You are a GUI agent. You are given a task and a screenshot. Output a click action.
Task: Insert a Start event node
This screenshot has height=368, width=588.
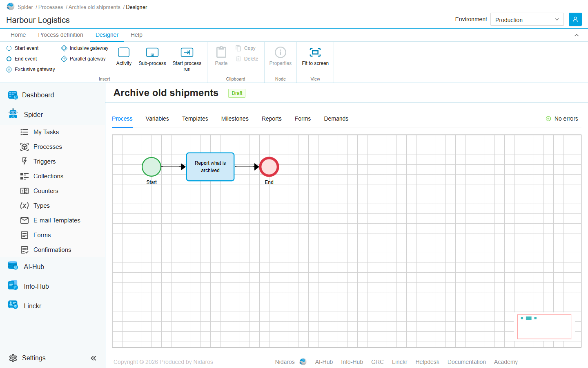(x=22, y=48)
